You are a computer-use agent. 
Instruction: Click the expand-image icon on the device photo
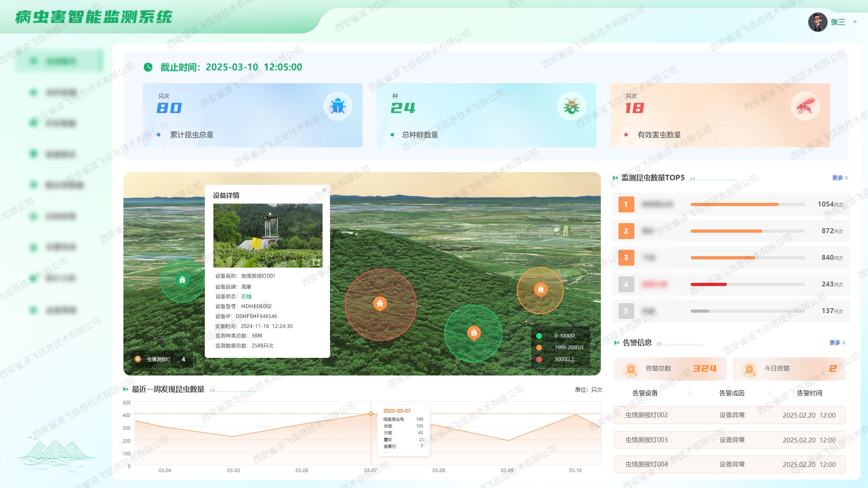[316, 263]
